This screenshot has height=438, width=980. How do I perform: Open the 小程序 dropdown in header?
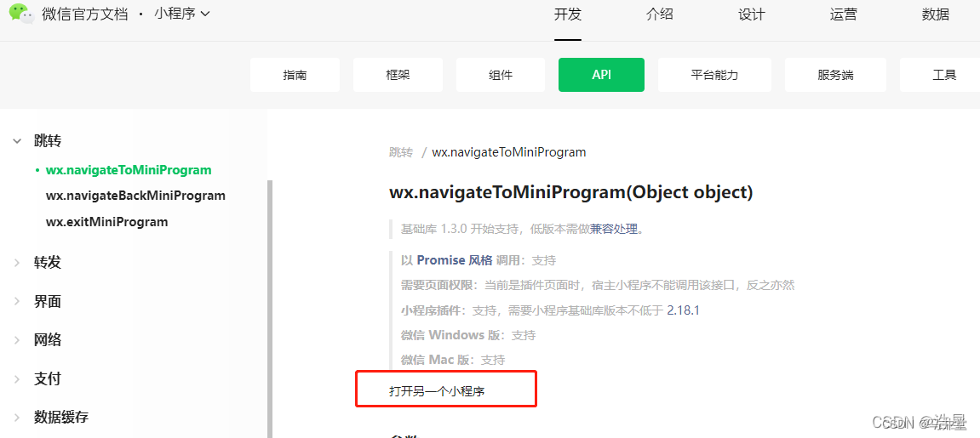coord(182,14)
